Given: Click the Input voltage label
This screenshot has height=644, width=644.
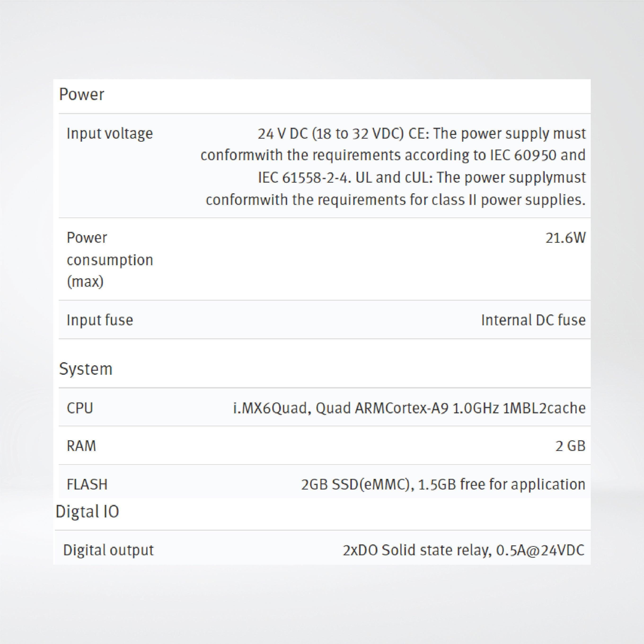Looking at the screenshot, I should (110, 134).
